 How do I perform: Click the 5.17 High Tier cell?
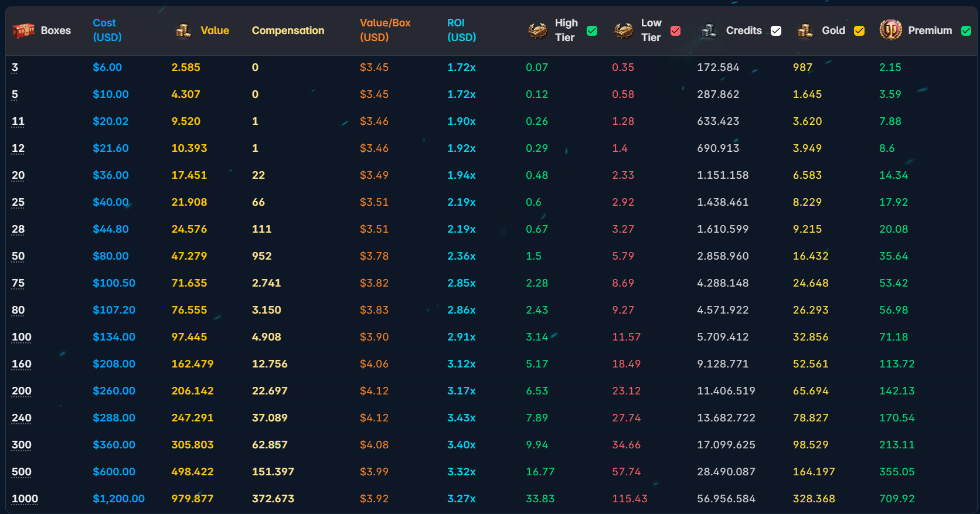pyautogui.click(x=537, y=364)
